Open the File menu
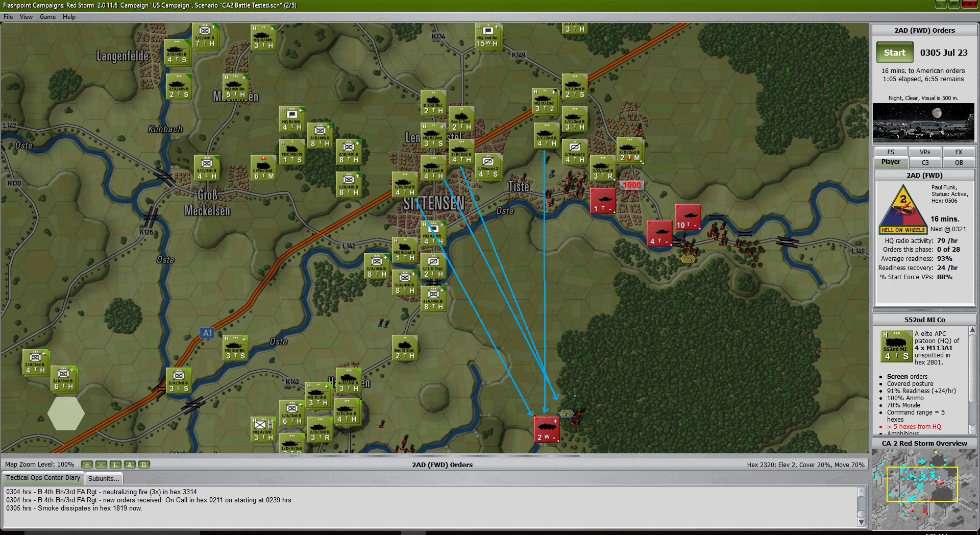Image resolution: width=980 pixels, height=535 pixels. pyautogui.click(x=8, y=17)
